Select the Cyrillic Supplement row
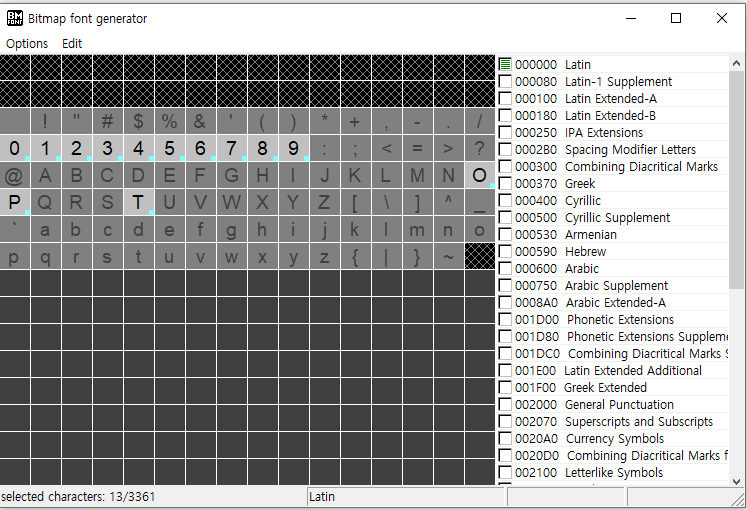Viewport: 747px width, 510px height. (x=613, y=218)
